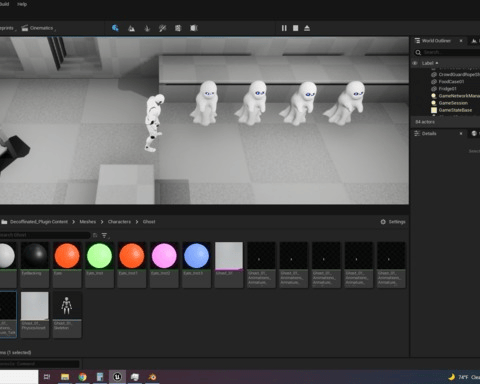Click the '84 actors' count text
The image size is (480, 384).
tap(425, 122)
